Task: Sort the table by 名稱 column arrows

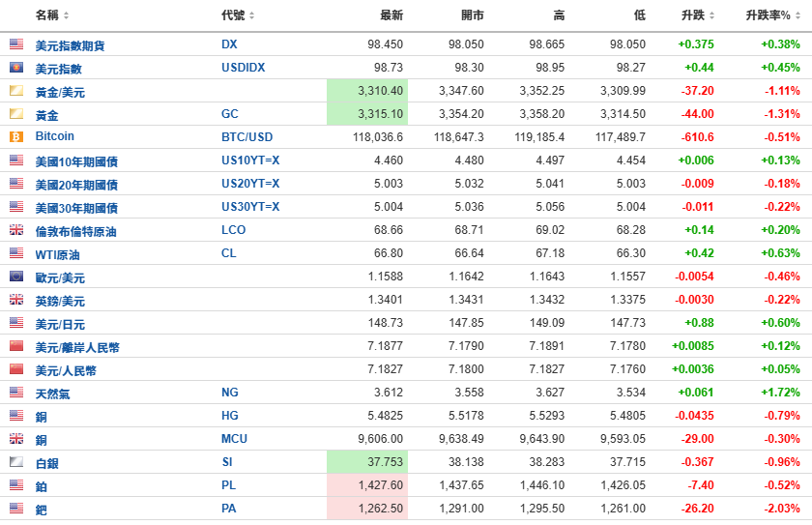Action: pyautogui.click(x=66, y=15)
